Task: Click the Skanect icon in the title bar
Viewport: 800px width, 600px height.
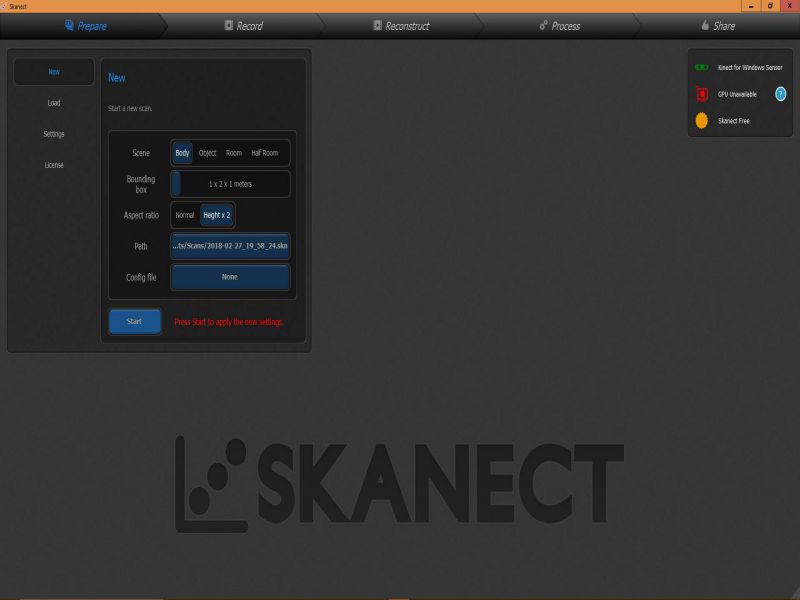Action: coord(4,7)
